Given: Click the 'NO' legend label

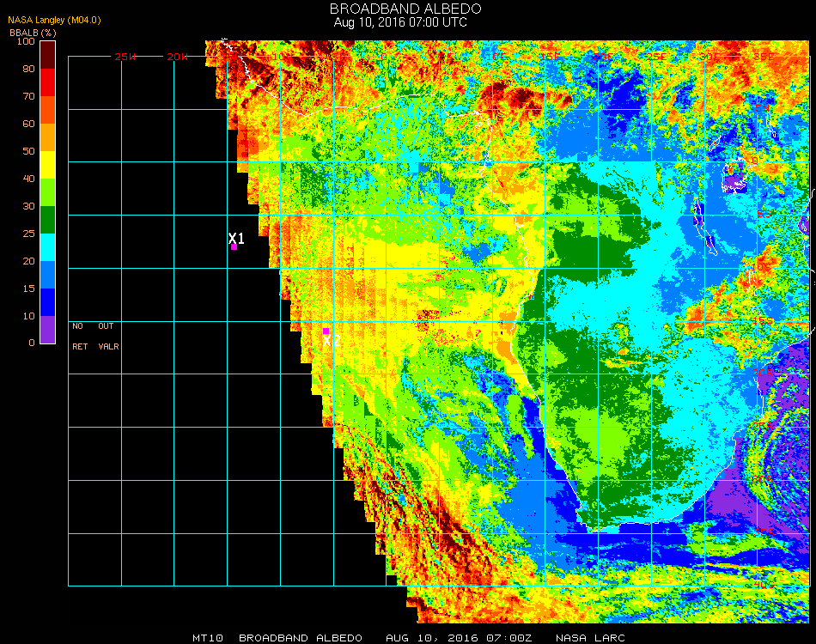Looking at the screenshot, I should (77, 326).
